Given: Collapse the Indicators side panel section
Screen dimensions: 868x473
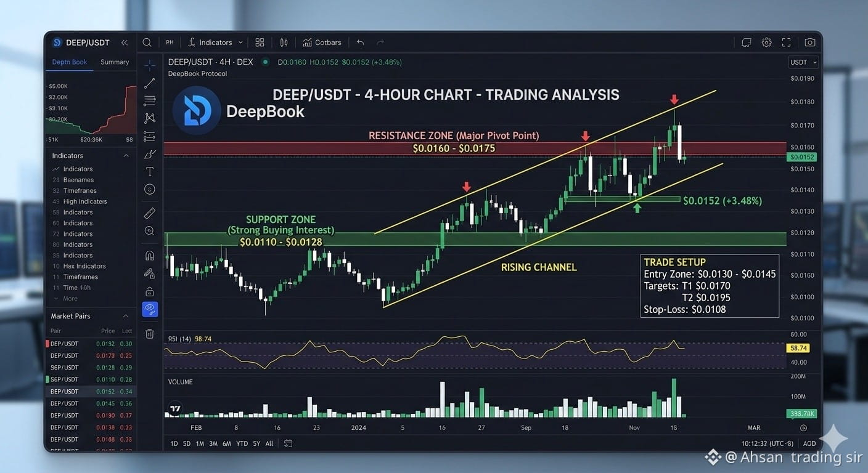Looking at the screenshot, I should (x=126, y=156).
